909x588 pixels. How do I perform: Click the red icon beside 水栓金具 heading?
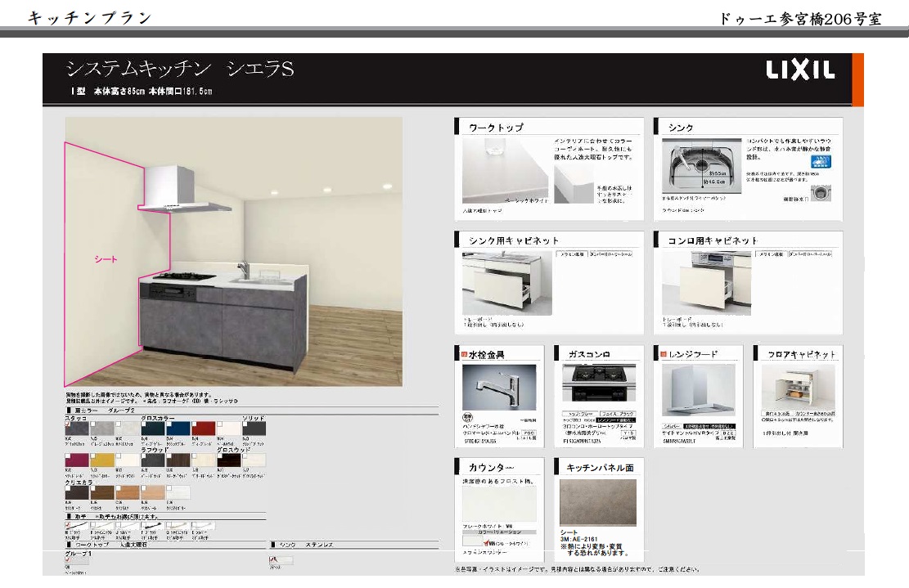tap(465, 355)
